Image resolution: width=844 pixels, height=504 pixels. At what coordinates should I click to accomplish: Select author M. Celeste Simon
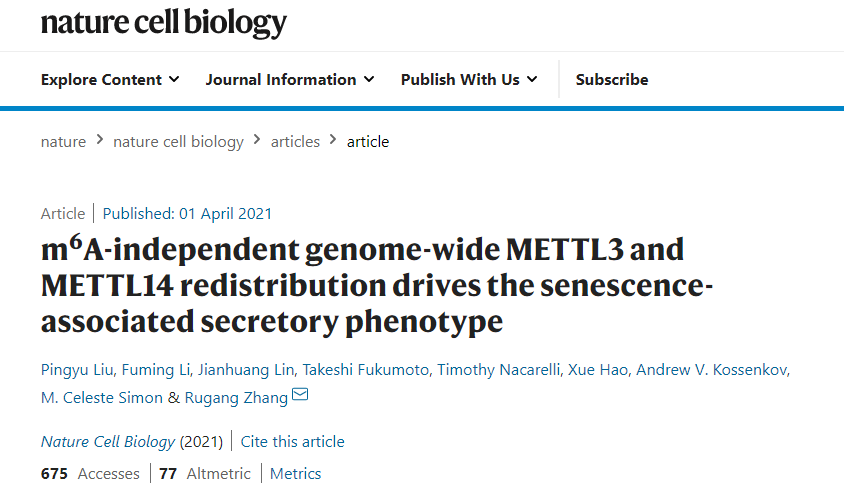click(102, 398)
